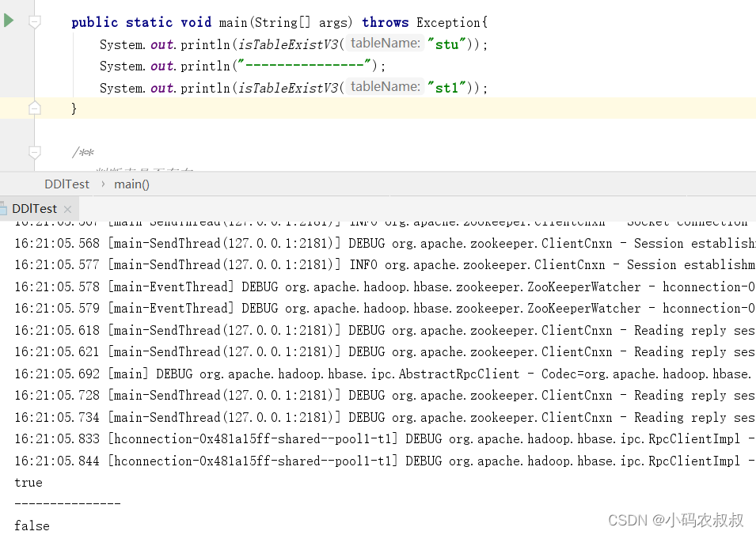Click AbstractRpcClient log line at 16:21:05.692
The height and width of the screenshot is (535, 756).
(385, 374)
